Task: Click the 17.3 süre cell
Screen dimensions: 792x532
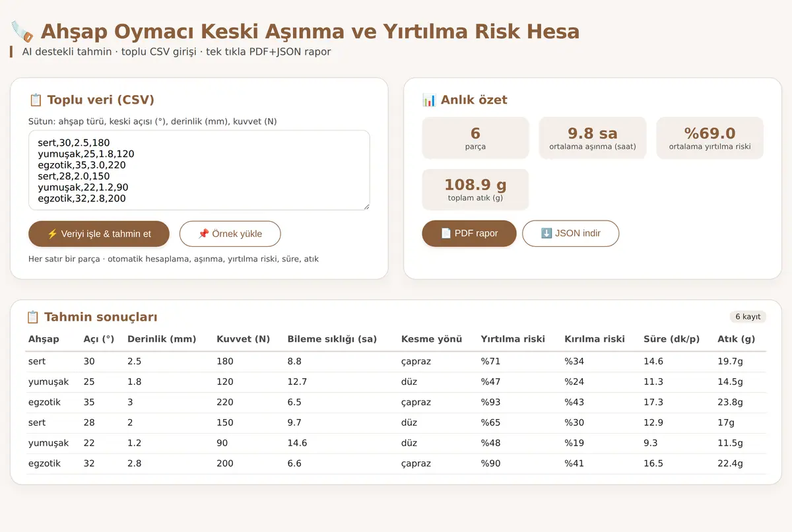Action: tap(653, 402)
